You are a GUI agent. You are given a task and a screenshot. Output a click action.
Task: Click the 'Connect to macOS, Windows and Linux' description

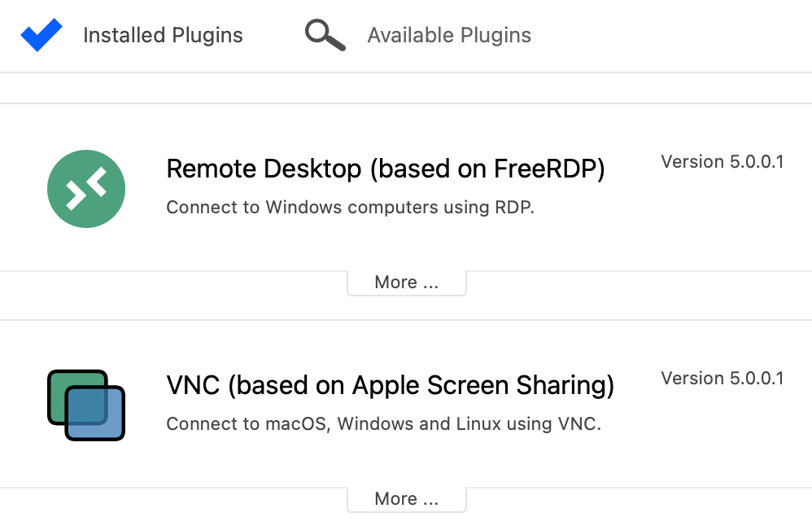pyautogui.click(x=384, y=424)
